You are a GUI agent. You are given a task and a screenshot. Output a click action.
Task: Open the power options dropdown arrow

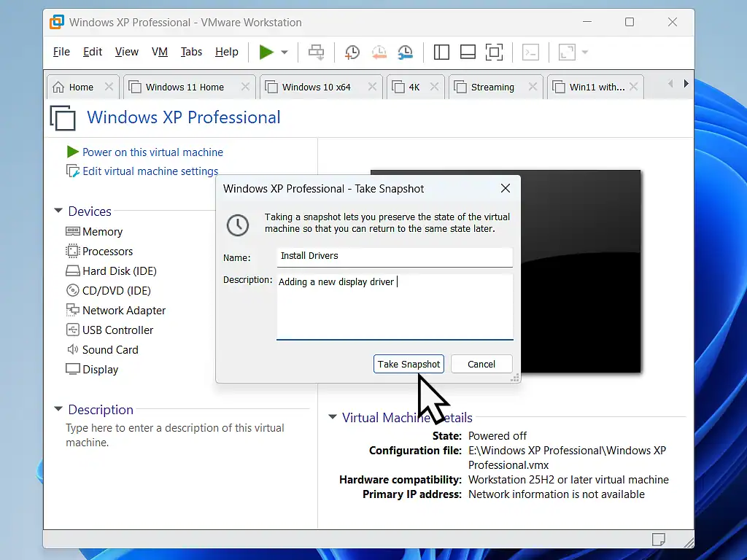pyautogui.click(x=285, y=52)
